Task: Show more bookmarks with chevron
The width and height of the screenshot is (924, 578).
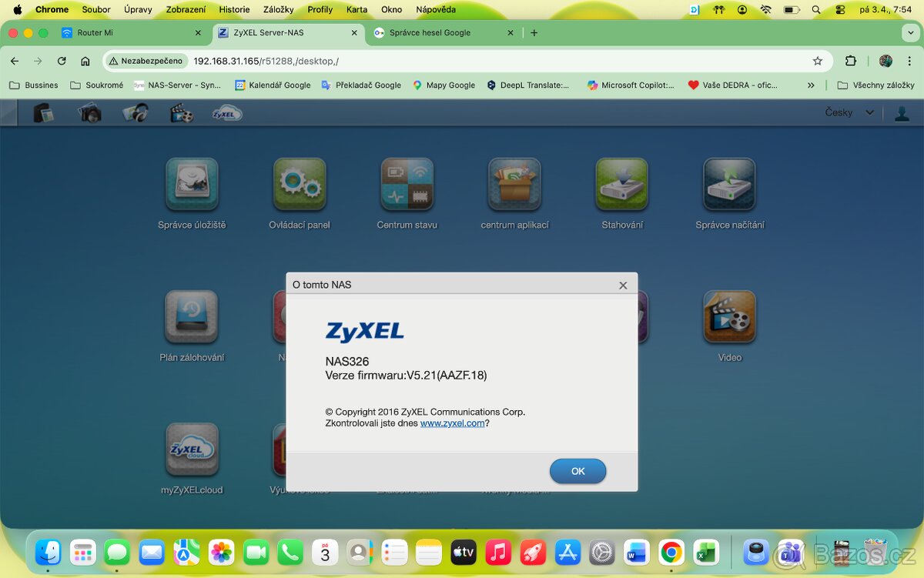Action: click(x=811, y=85)
